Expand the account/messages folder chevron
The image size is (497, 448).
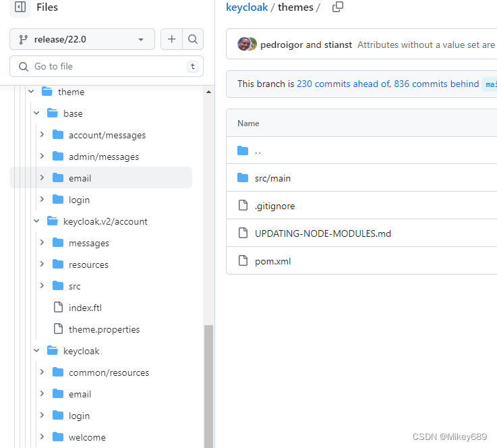click(x=42, y=135)
